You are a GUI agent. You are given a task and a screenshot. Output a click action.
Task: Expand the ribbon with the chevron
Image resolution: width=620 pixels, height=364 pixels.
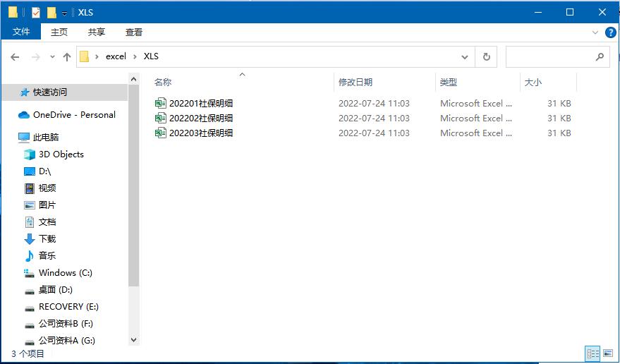[x=595, y=32]
